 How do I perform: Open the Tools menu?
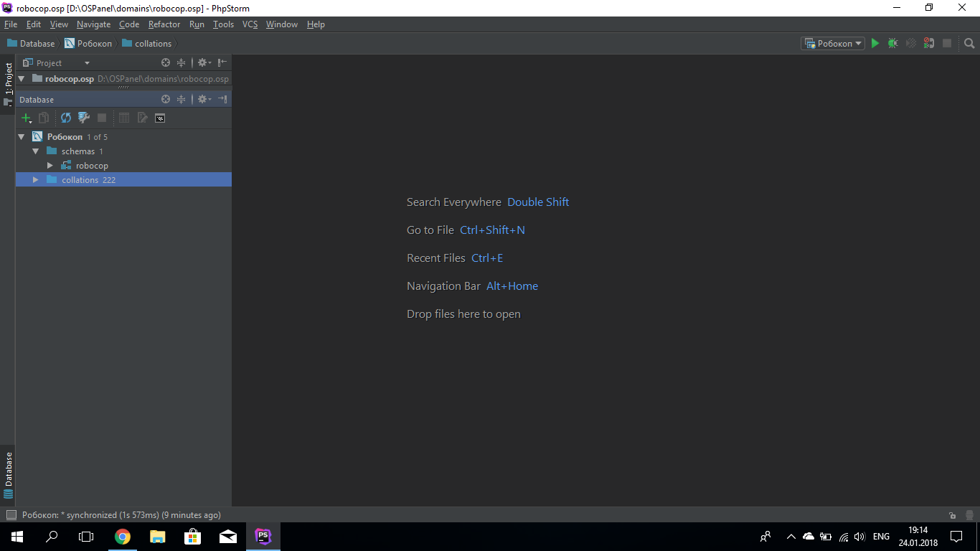click(223, 24)
